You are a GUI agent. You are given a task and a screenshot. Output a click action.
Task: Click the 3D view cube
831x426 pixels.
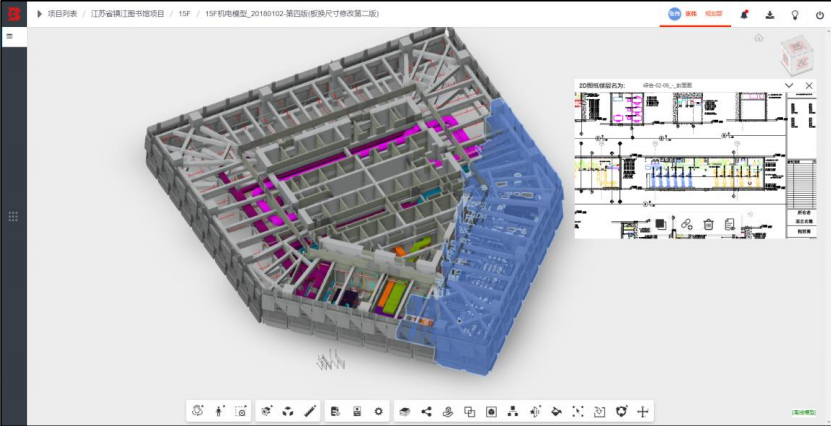point(797,56)
